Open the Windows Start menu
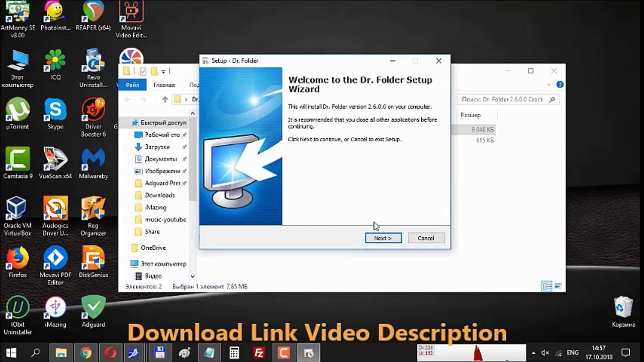The width and height of the screenshot is (644, 362). pos(11,352)
